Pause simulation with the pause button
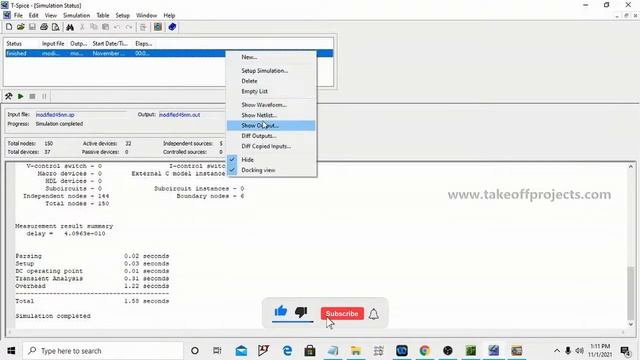This screenshot has width=640, height=360. [x=44, y=96]
